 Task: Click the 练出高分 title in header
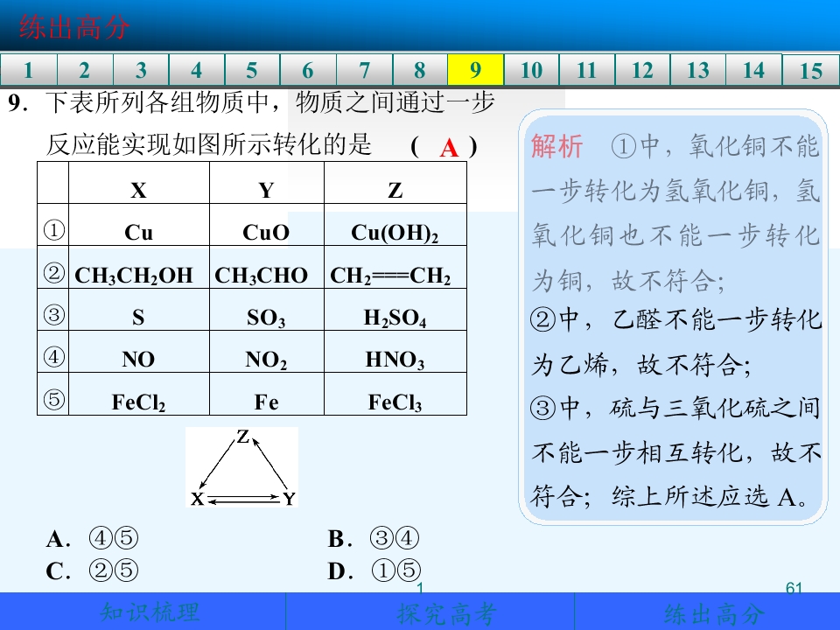(x=73, y=27)
